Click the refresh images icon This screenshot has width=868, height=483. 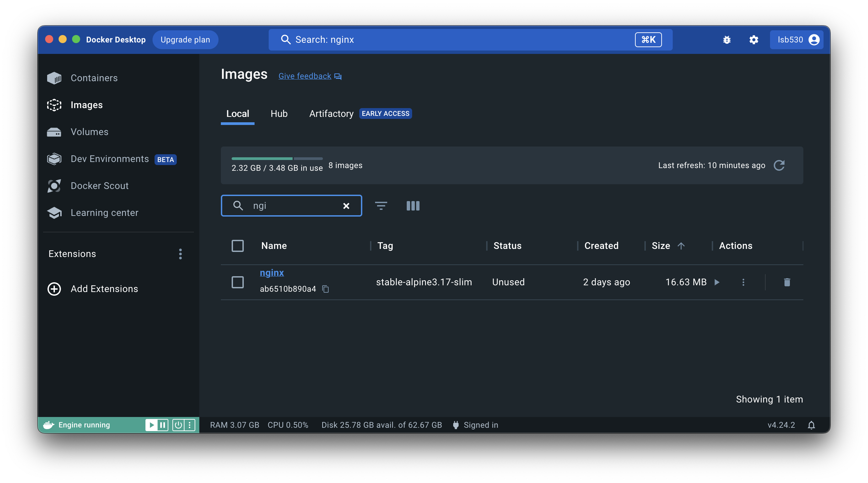779,165
